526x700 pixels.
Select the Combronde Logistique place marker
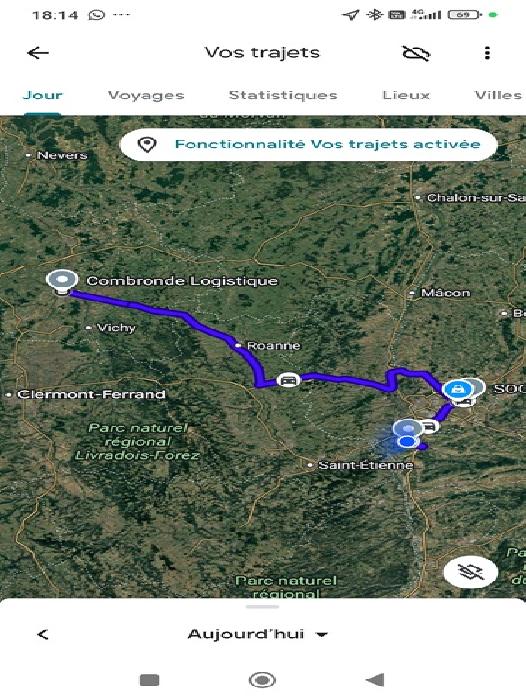point(63,281)
